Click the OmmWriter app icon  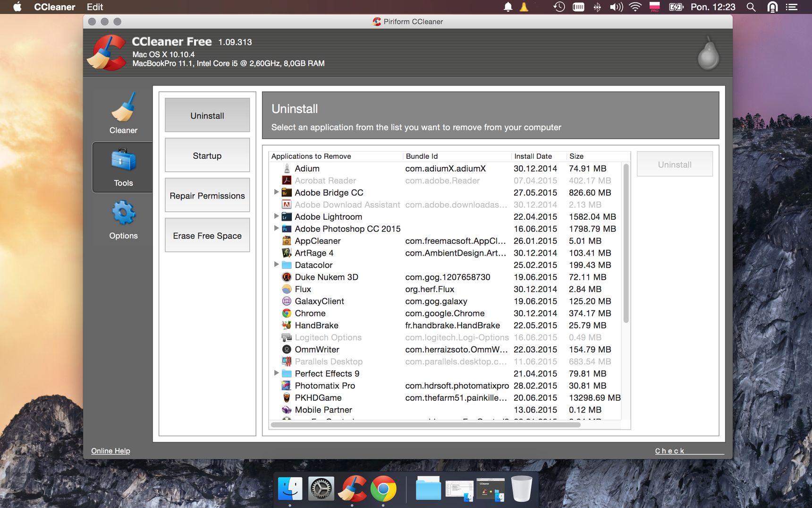[287, 349]
